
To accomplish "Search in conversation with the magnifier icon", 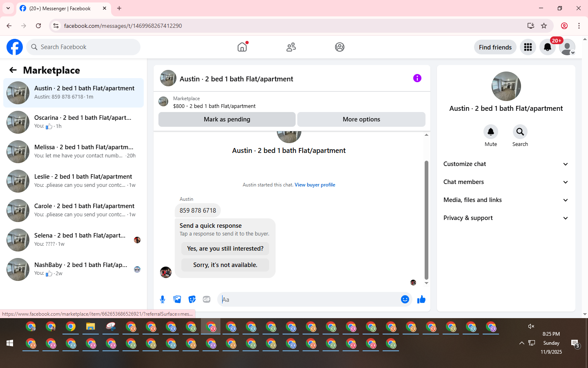I will coord(520,132).
